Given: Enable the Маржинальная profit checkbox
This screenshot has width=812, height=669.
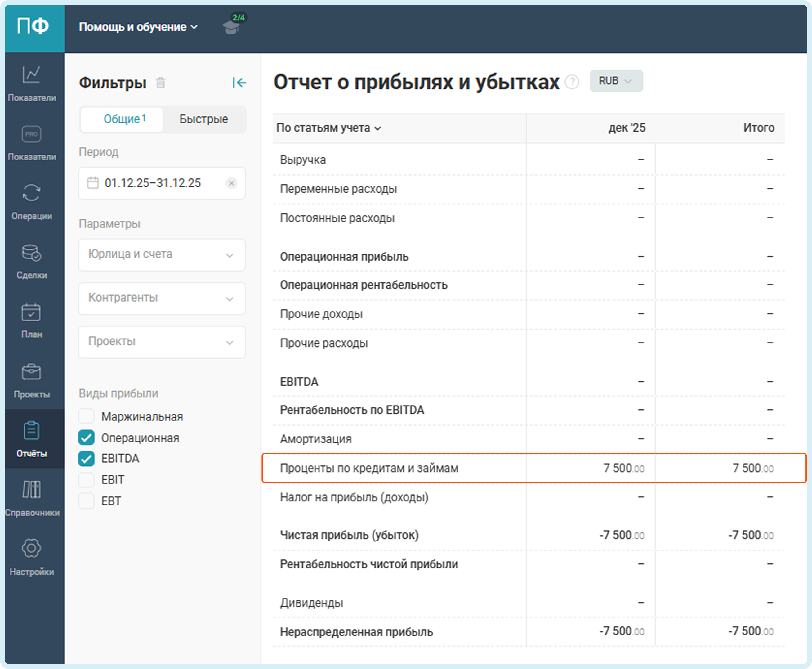Looking at the screenshot, I should (x=87, y=416).
